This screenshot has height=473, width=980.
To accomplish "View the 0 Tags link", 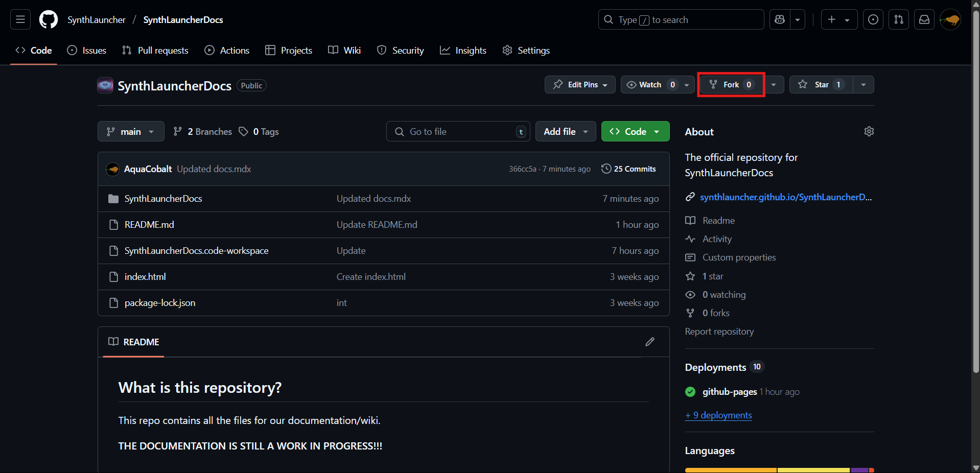I will click(259, 131).
